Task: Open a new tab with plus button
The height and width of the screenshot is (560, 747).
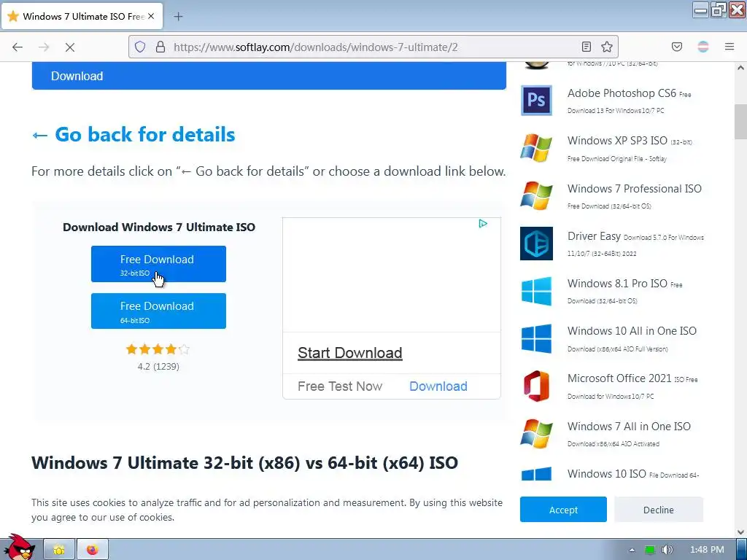Action: click(x=178, y=17)
